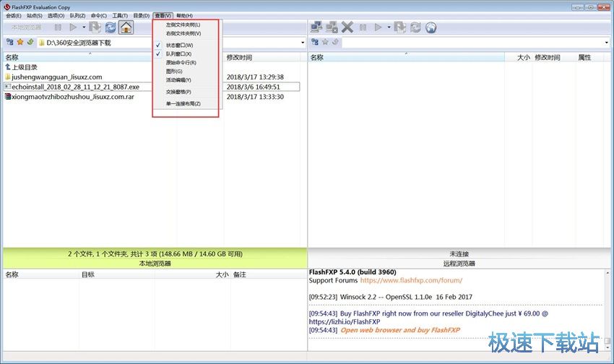Expand the left play button dropdown arrow
This screenshot has height=364, width=614.
click(x=84, y=27)
